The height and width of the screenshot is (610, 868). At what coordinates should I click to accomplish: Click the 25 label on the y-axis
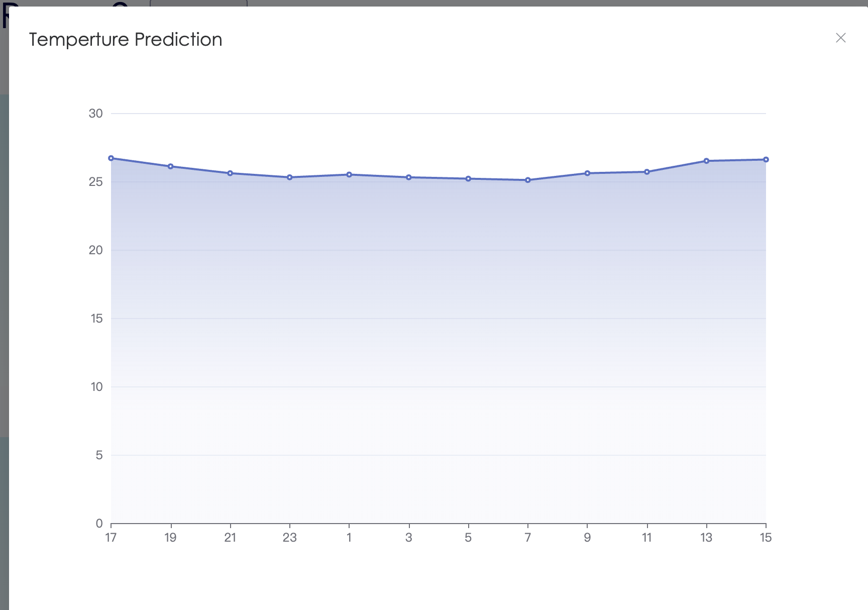coord(95,182)
